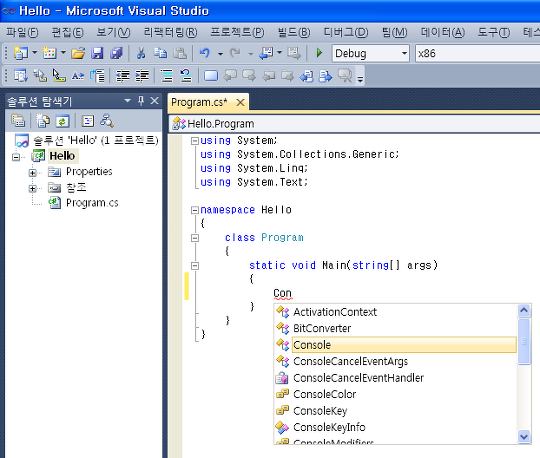Open the 보기(V) menu
This screenshot has height=458, width=540.
coord(113,32)
